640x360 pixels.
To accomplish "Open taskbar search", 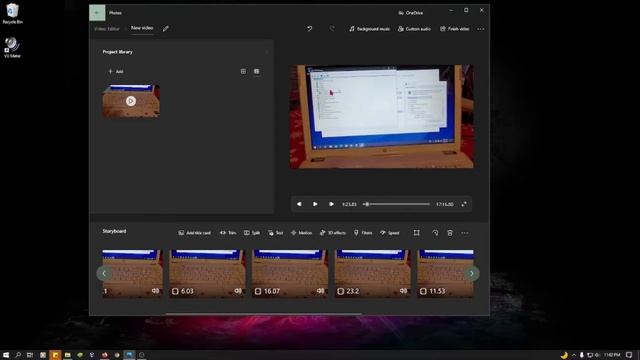I will point(18,355).
